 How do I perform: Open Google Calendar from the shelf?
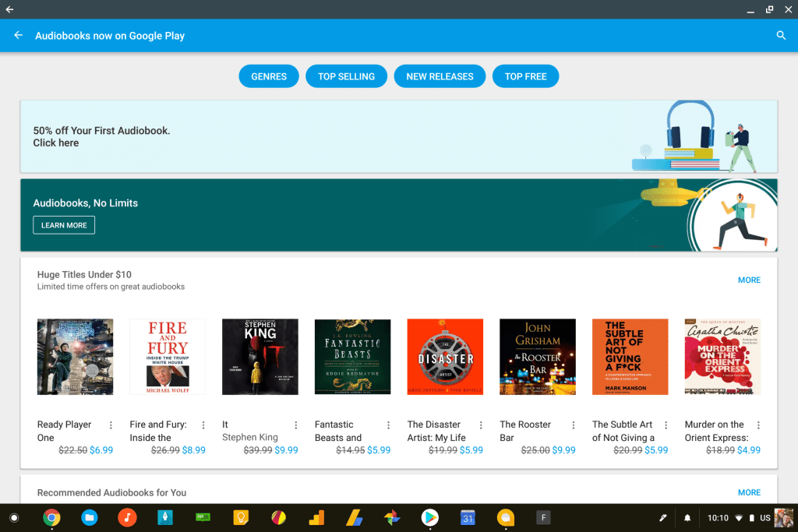468,518
